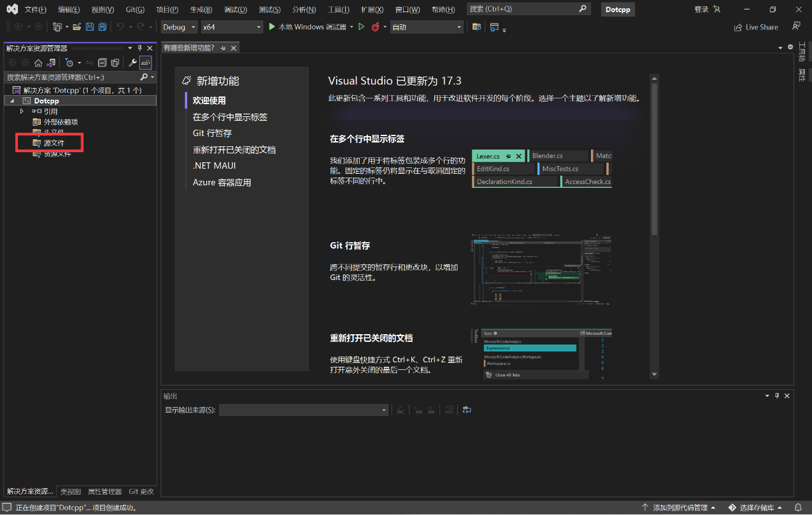812x515 pixels.
Task: Open the 生成(B) menu
Action: click(x=201, y=10)
